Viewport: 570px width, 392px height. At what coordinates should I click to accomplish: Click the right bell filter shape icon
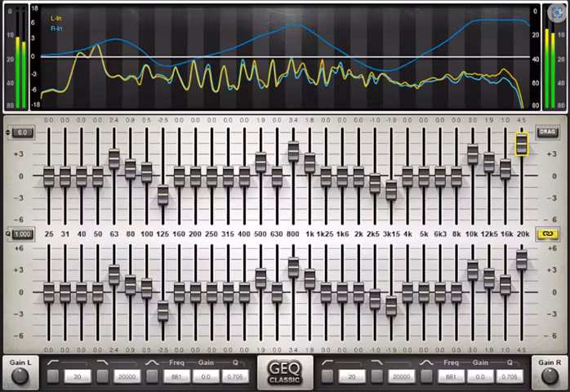(426, 363)
